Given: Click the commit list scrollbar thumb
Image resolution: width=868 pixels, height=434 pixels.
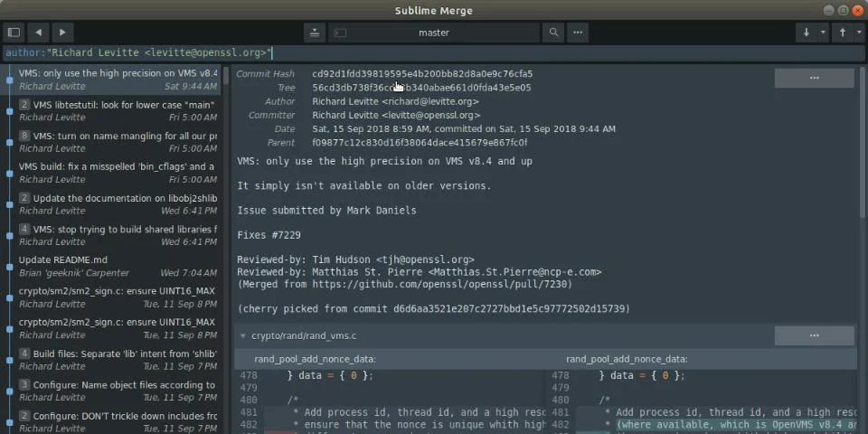Looking at the screenshot, I should pos(226,75).
